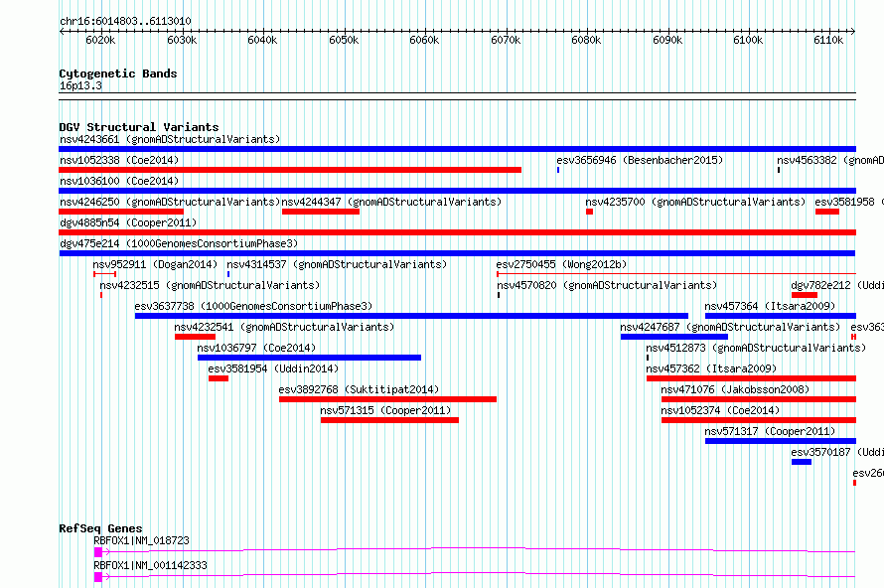
Task: Click the nsv4232515 variant label
Action: coord(210,285)
